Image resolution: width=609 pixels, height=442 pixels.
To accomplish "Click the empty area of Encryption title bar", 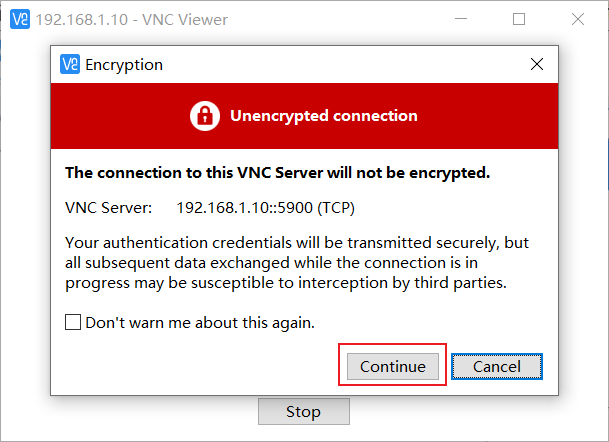I will coord(342,64).
